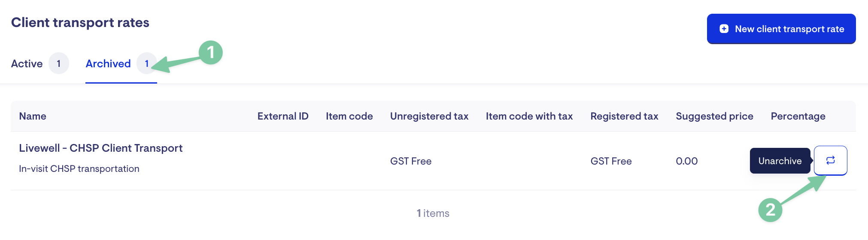Viewport: 868px width, 240px height.
Task: Click the green annotation marker numbered 2
Action: [x=770, y=210]
